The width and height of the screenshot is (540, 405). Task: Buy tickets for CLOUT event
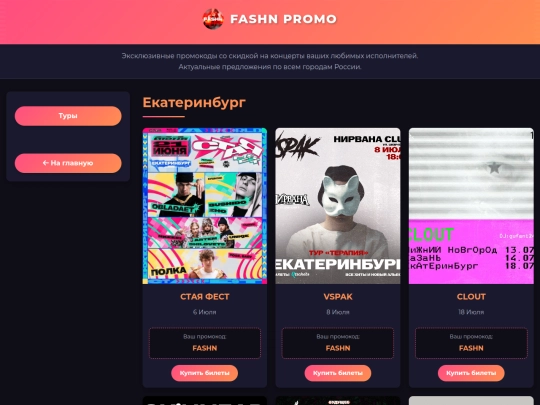471,373
